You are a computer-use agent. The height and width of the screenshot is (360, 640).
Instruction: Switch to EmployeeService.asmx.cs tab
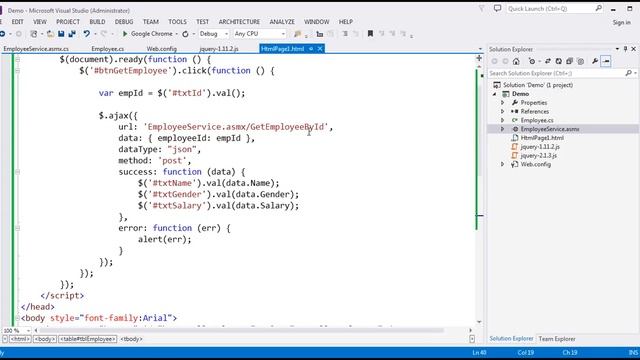click(36, 49)
